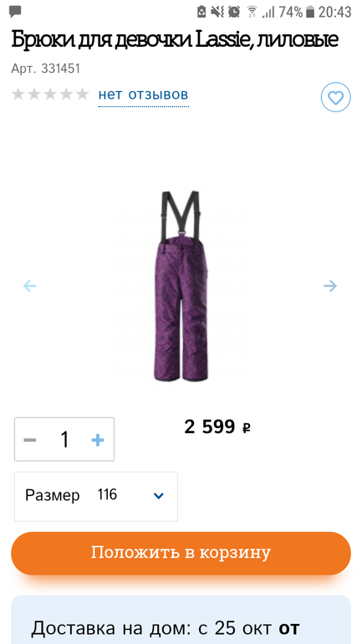The width and height of the screenshot is (362, 644).
Task: Tap the muted sound status icon
Action: pos(217,12)
